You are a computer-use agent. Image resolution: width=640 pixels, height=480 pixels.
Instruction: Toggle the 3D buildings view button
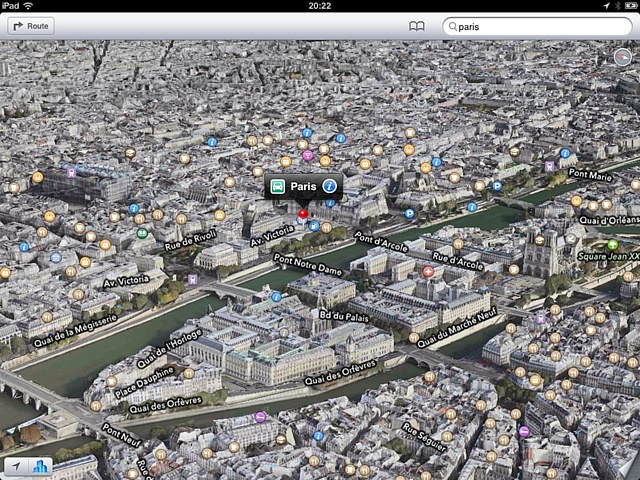coord(40,466)
